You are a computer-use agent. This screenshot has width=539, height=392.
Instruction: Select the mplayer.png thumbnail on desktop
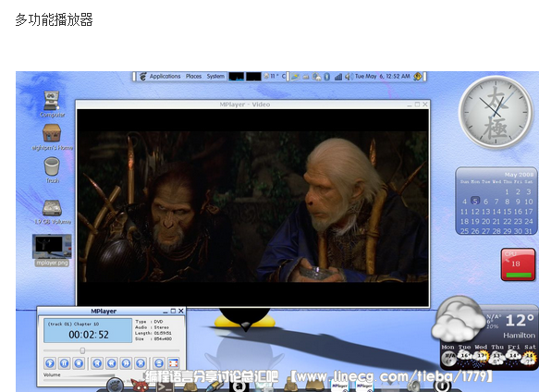(x=52, y=250)
